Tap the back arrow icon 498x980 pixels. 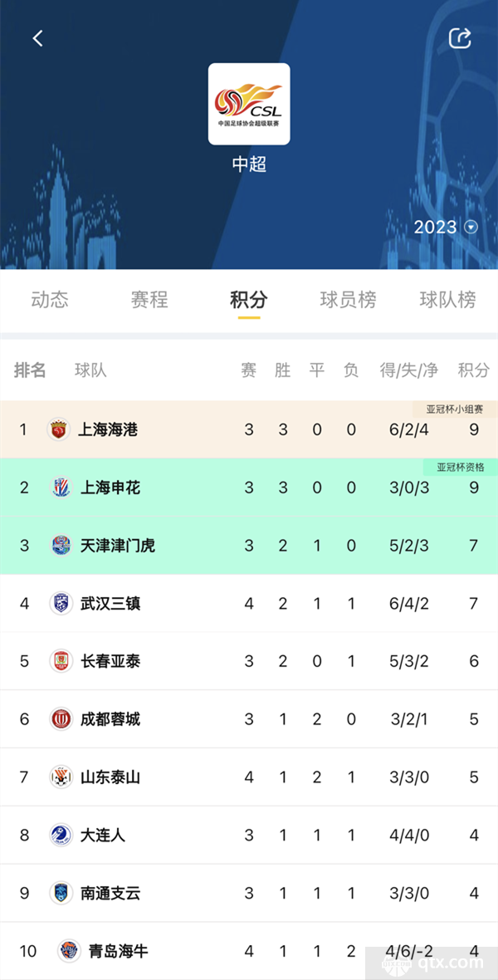pos(38,38)
